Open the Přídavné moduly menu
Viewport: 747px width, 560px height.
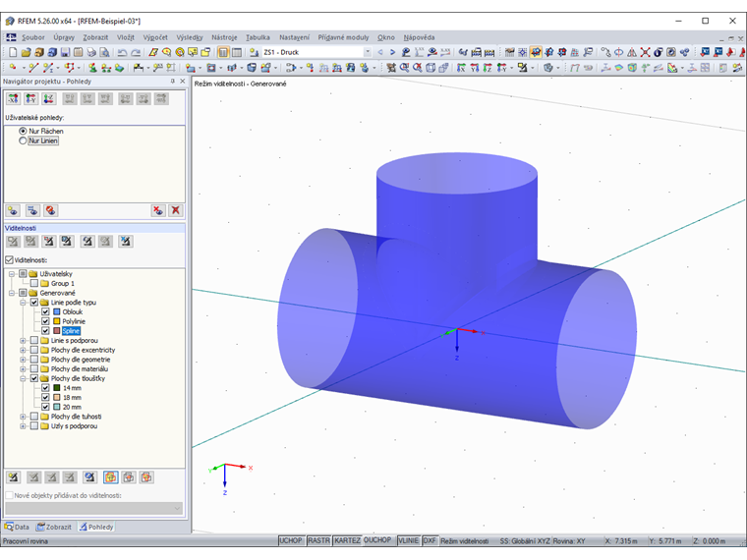[x=343, y=37]
